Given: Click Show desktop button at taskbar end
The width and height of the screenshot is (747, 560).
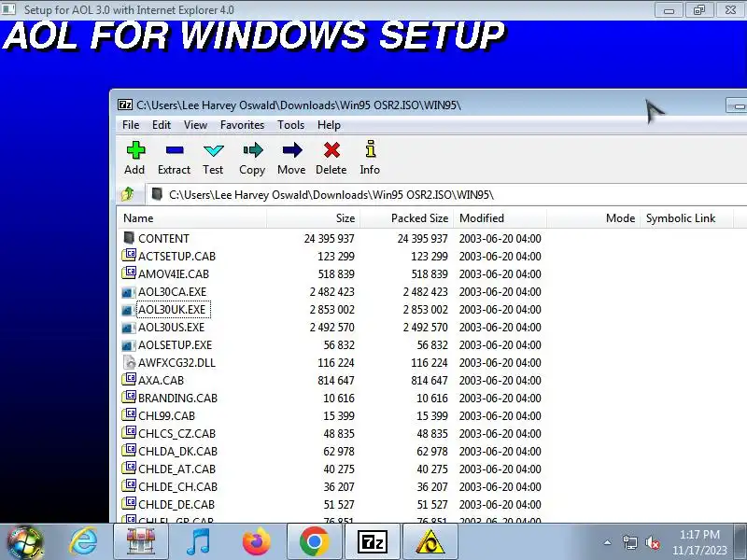Looking at the screenshot, I should point(741,542).
